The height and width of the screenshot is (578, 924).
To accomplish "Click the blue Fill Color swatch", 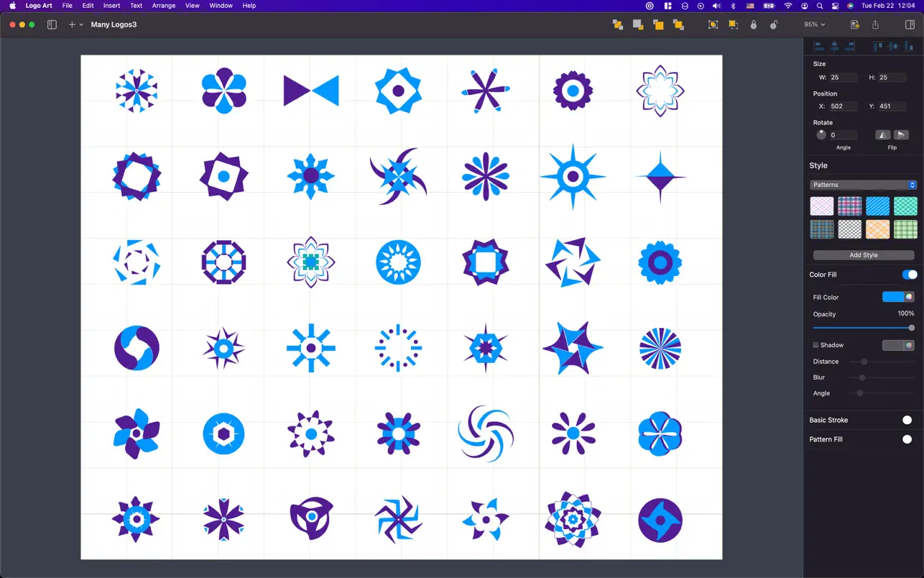I will click(892, 297).
